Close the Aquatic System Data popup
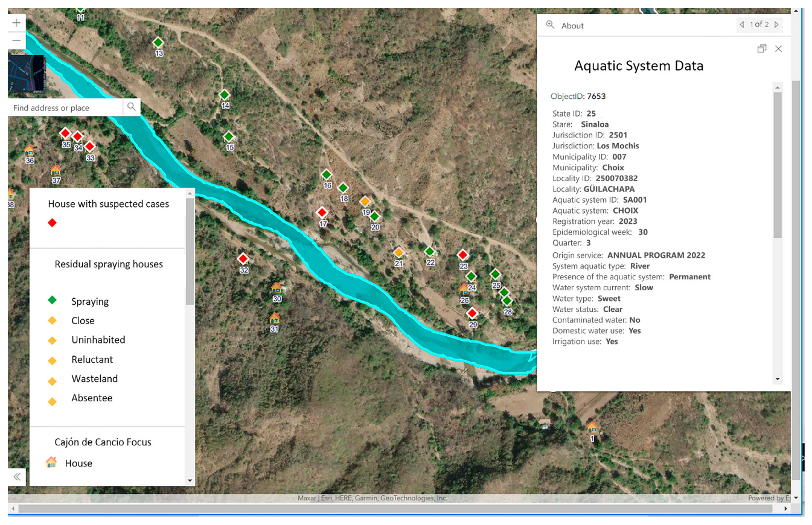 point(779,49)
